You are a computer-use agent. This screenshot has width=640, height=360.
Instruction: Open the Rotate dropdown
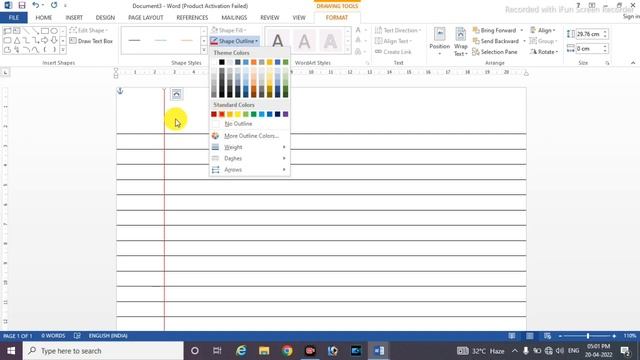544,52
